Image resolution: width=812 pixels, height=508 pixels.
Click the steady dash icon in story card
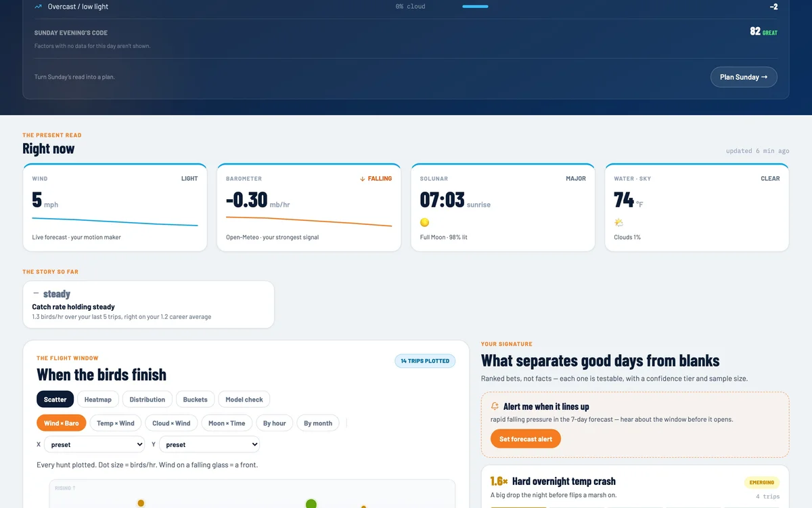[36, 294]
